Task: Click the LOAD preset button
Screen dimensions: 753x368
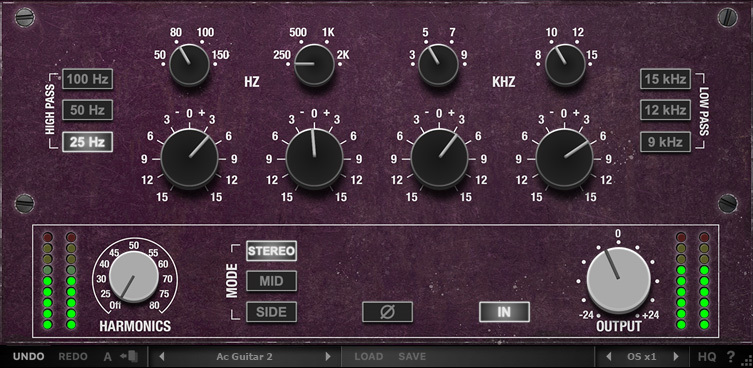Action: coord(369,356)
